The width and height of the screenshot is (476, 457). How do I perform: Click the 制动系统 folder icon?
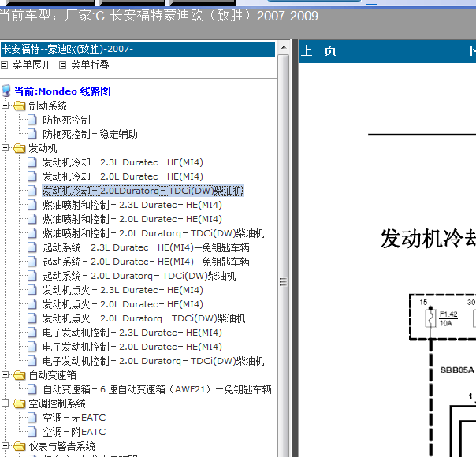(20, 106)
